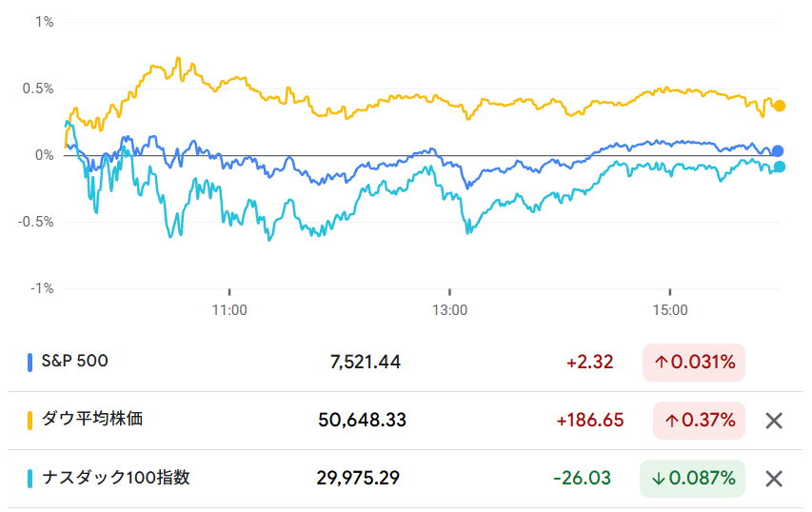Open the ダウ平均株価 index link
The width and height of the screenshot is (812, 512).
92,419
